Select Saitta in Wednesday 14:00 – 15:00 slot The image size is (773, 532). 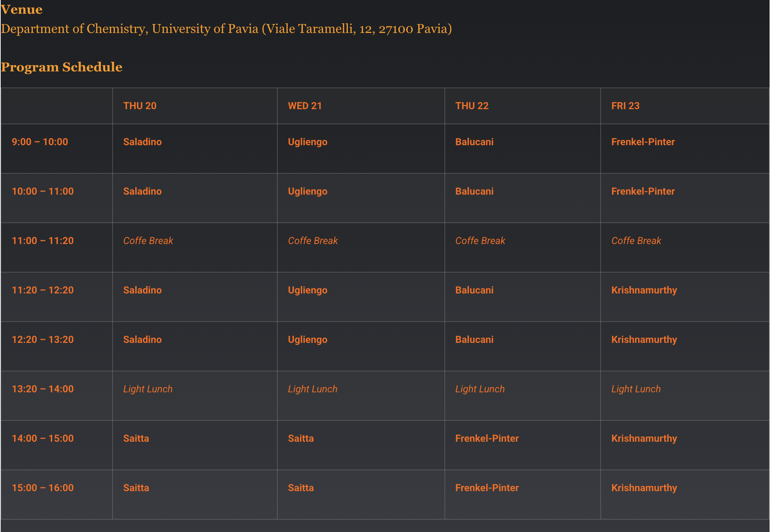(301, 438)
